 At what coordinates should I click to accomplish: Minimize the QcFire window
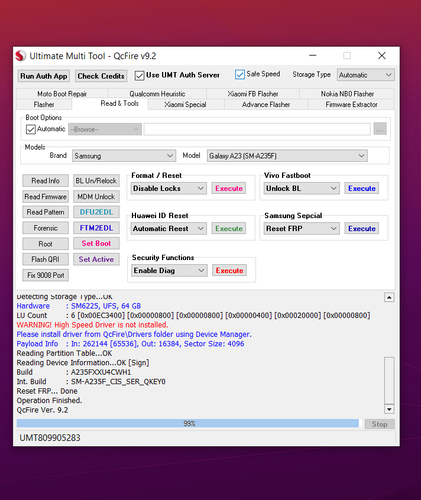pyautogui.click(x=313, y=55)
